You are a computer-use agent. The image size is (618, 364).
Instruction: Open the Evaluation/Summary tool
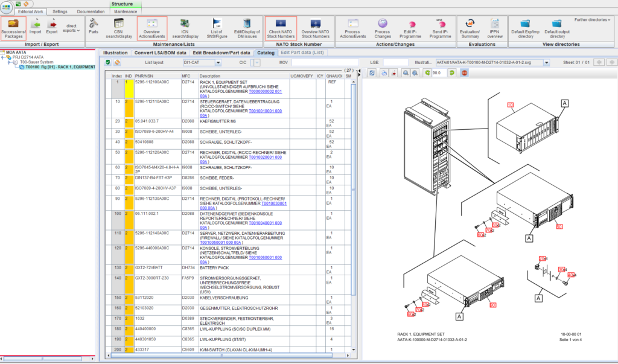(470, 28)
